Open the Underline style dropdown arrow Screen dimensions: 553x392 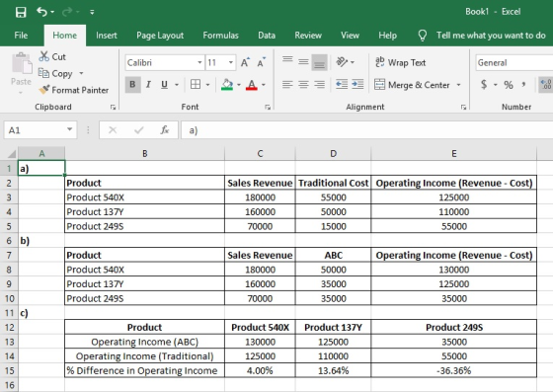point(177,85)
